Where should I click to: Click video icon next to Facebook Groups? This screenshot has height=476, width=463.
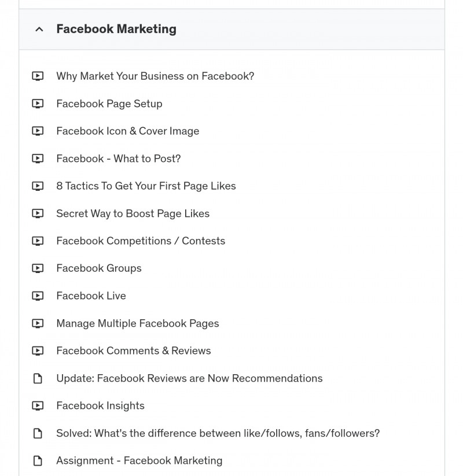[x=38, y=268]
